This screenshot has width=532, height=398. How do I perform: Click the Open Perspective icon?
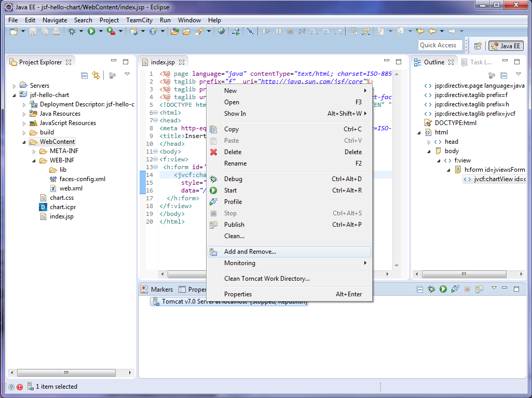click(x=478, y=46)
